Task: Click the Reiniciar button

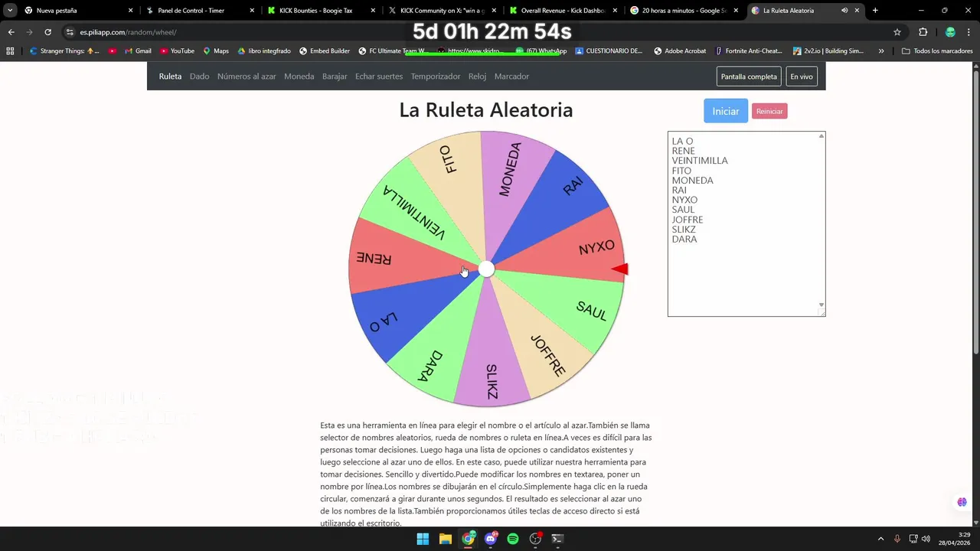Action: tap(769, 111)
